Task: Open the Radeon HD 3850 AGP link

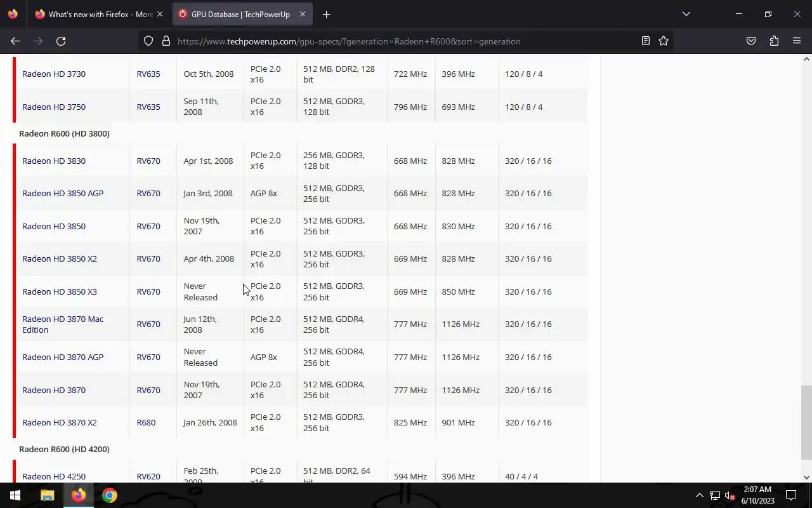Action: (63, 193)
